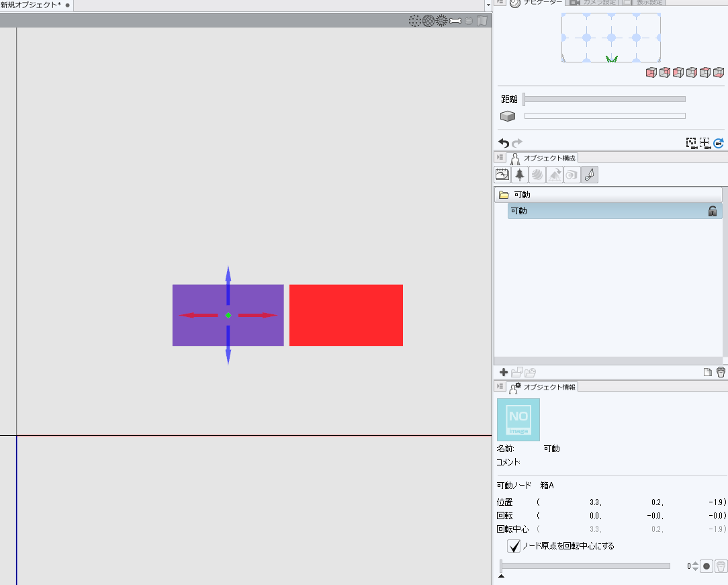Click the redo camera arrow
The image size is (728, 585).
pyautogui.click(x=517, y=143)
